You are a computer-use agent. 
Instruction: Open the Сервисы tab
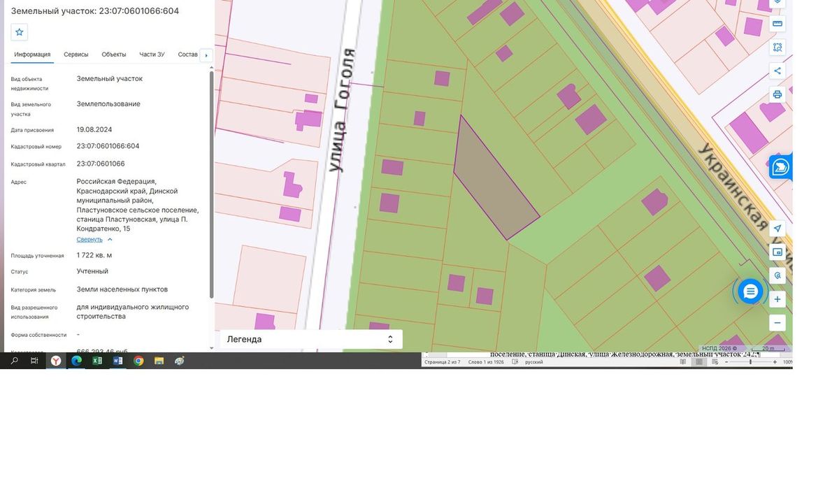point(76,55)
